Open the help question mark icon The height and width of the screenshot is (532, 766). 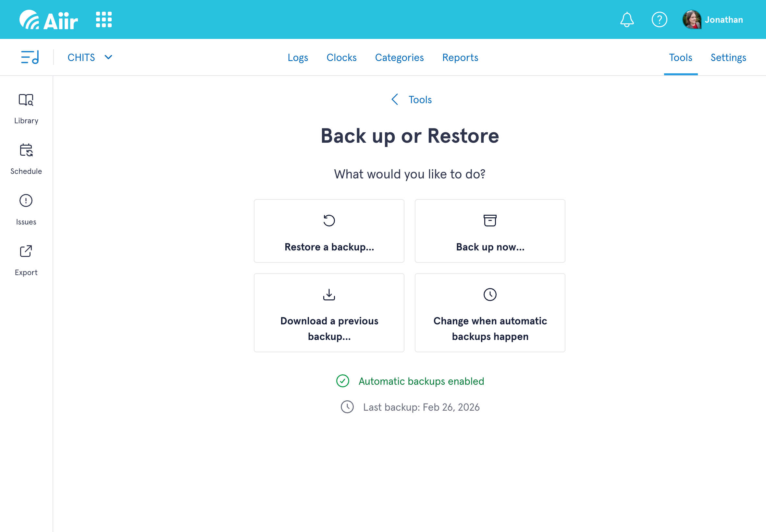(659, 20)
